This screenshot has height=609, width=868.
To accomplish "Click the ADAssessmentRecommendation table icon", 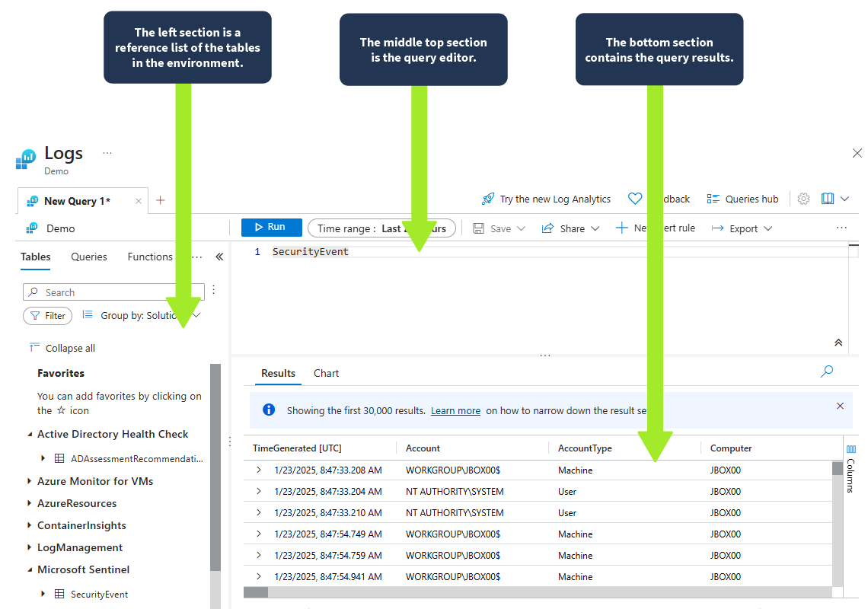I will [x=59, y=458].
